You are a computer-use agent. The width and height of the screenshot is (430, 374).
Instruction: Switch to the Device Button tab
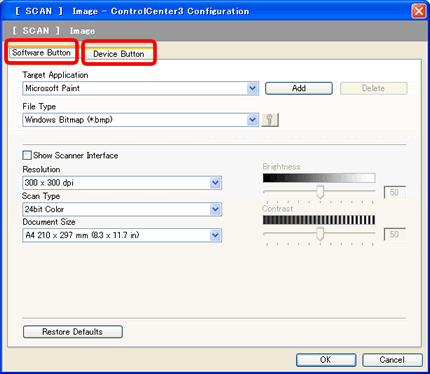click(119, 54)
